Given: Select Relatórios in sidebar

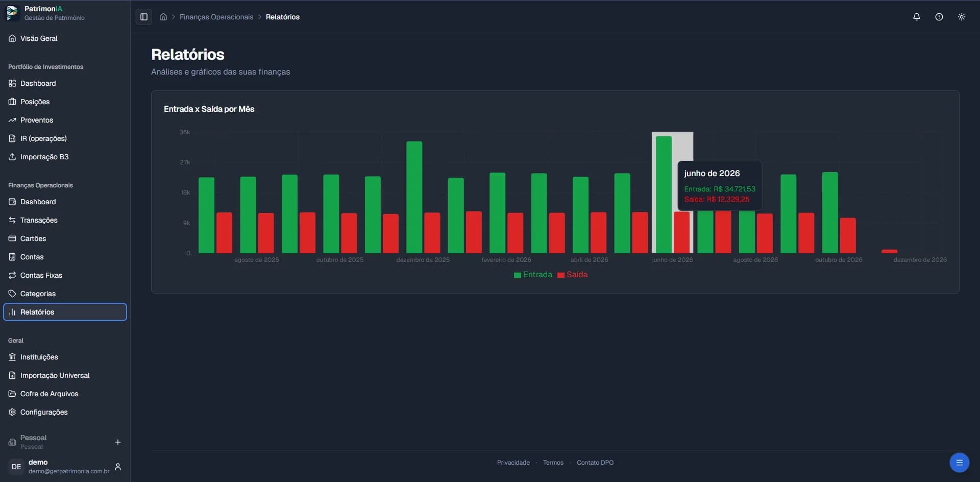Looking at the screenshot, I should coord(65,312).
